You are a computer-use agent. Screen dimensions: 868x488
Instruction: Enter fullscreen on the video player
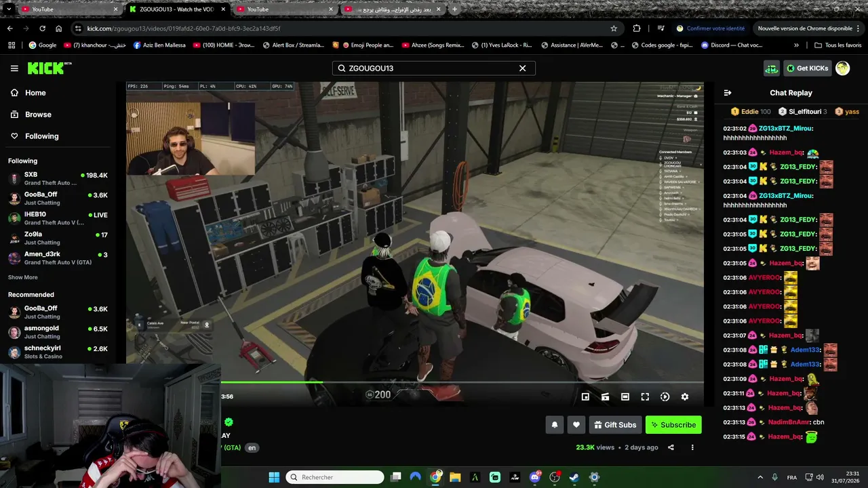[x=645, y=396]
